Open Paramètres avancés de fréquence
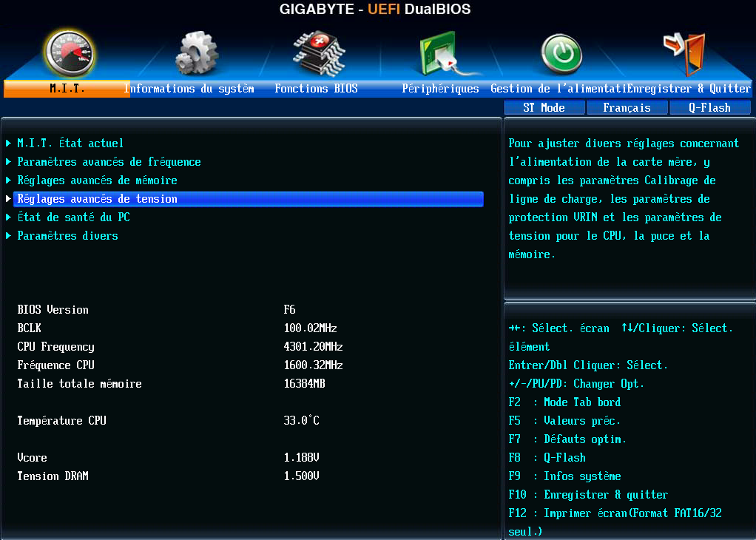This screenshot has height=540, width=756. 109,162
